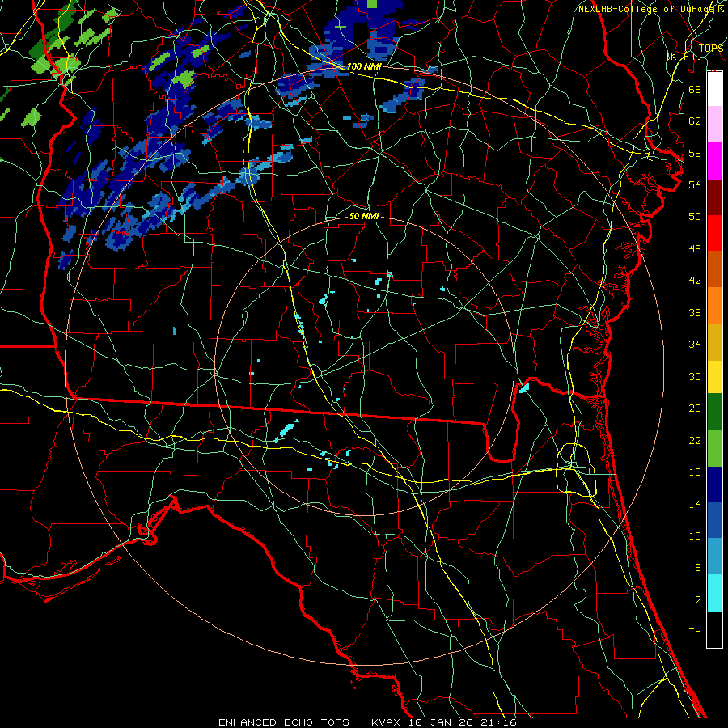Click the legend value '54'

tap(695, 184)
